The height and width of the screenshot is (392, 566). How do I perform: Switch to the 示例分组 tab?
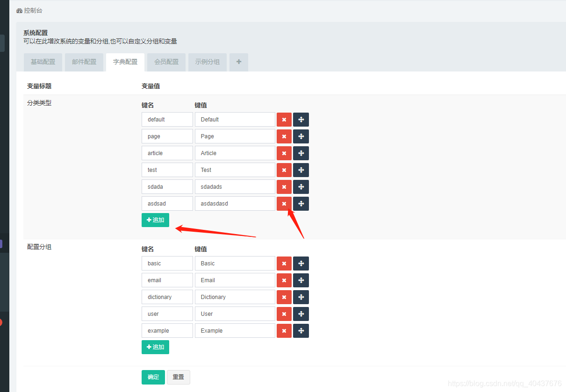click(x=208, y=62)
